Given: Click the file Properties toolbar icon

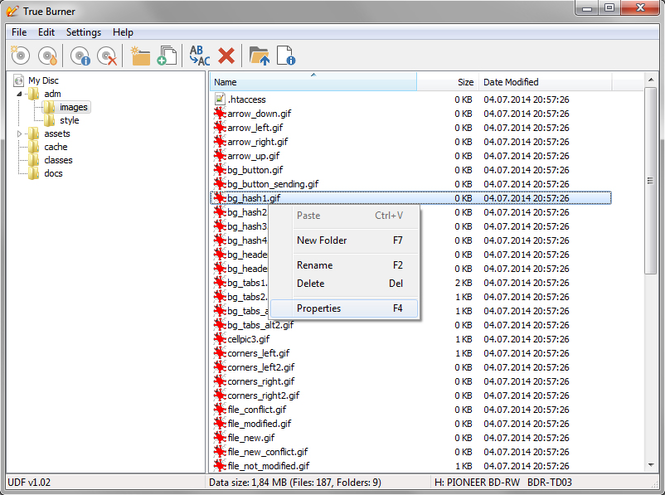Looking at the screenshot, I should [x=286, y=56].
